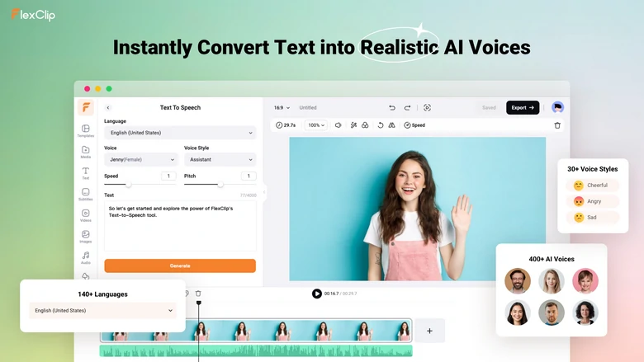Open the Videos panel

(x=85, y=215)
